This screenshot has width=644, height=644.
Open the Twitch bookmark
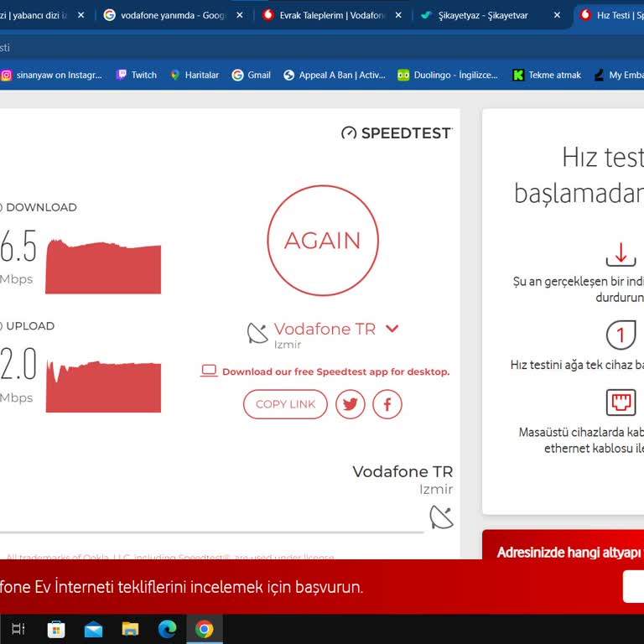[x=137, y=75]
